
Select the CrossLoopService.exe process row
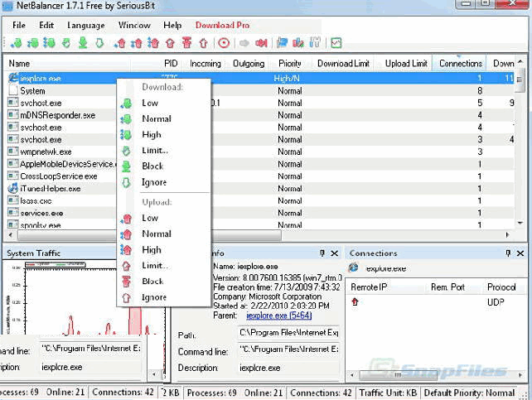pos(260,176)
